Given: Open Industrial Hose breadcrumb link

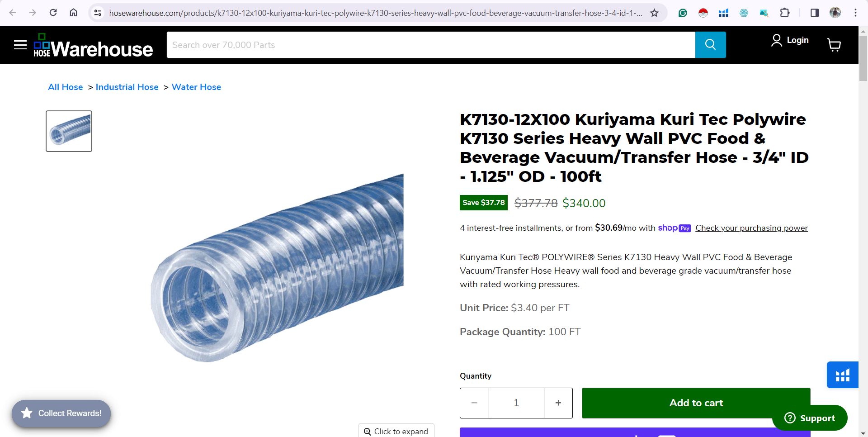Looking at the screenshot, I should [x=127, y=87].
